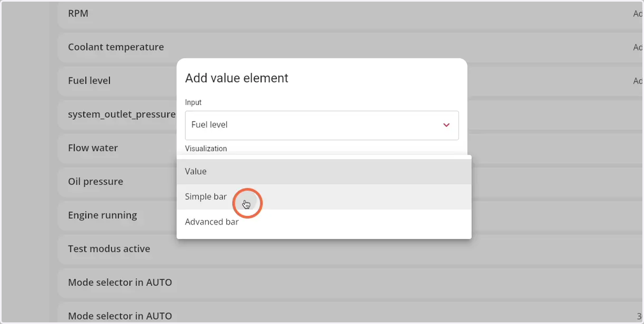Choose Simple bar from the dropdown list
Screen dimensions: 644x324
click(x=324, y=197)
